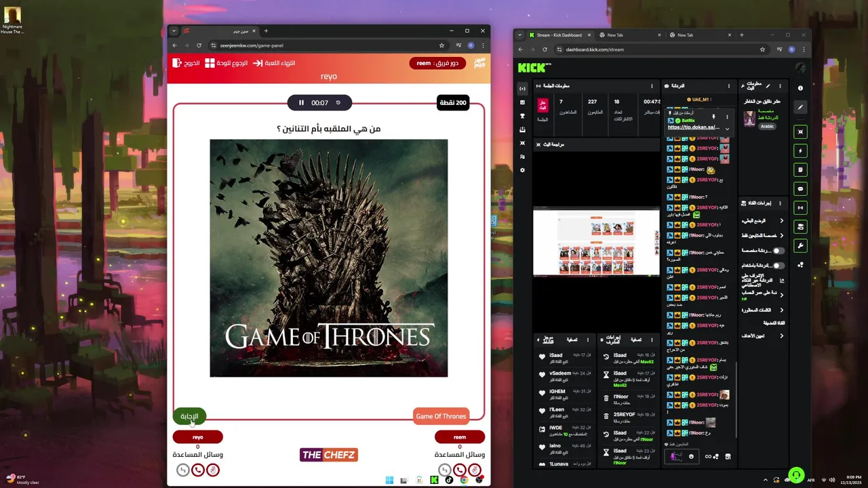Open the Windows Start menu
Viewport: 868px width, 488px height.
tap(389, 480)
